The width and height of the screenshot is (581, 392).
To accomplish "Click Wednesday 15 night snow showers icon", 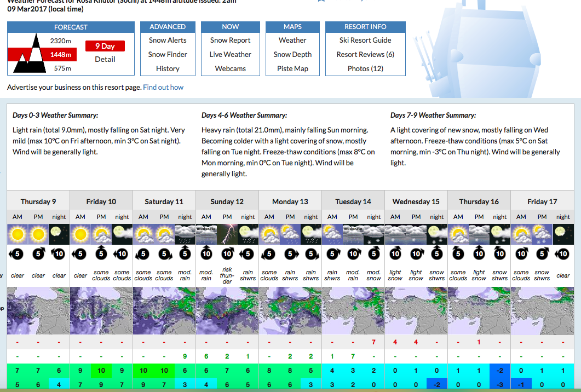I will pos(437,234).
